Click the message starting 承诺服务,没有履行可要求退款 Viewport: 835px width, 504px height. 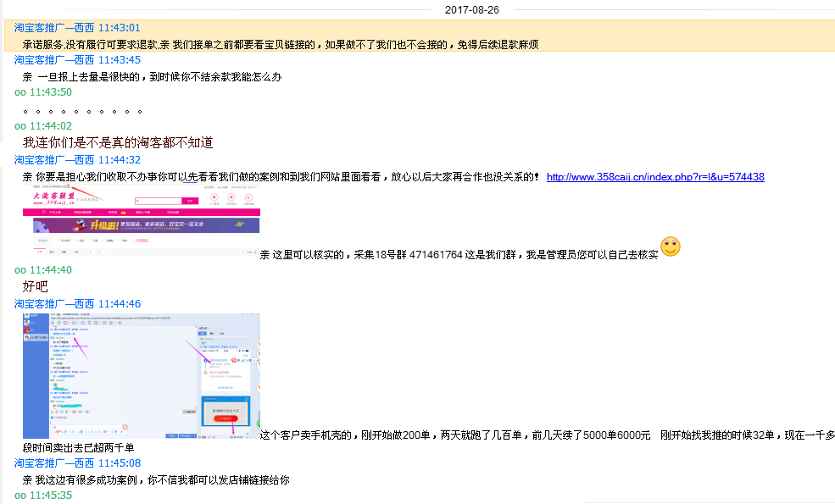click(281, 45)
